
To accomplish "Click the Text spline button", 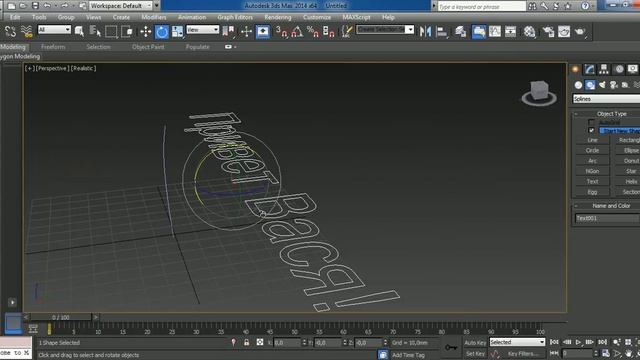I will [x=592, y=181].
